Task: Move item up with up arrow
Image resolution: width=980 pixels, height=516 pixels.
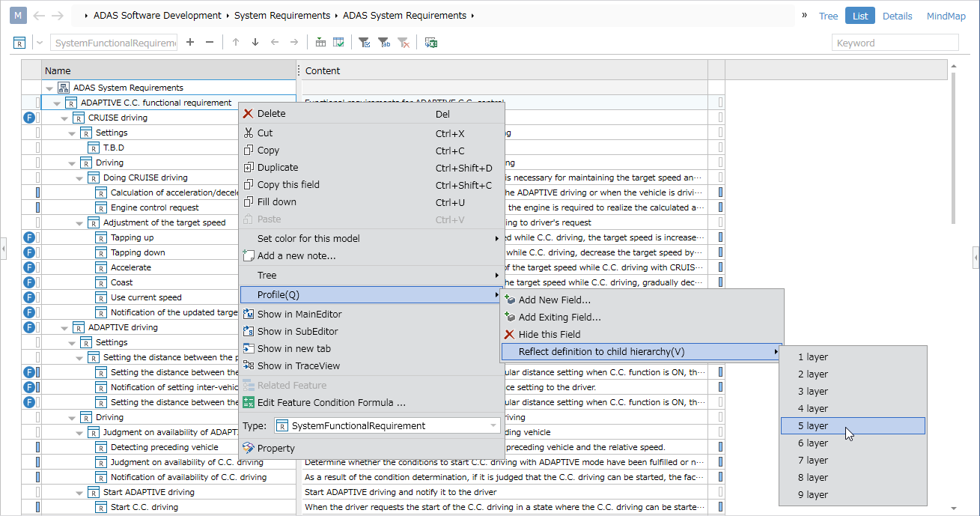Action: click(x=236, y=43)
